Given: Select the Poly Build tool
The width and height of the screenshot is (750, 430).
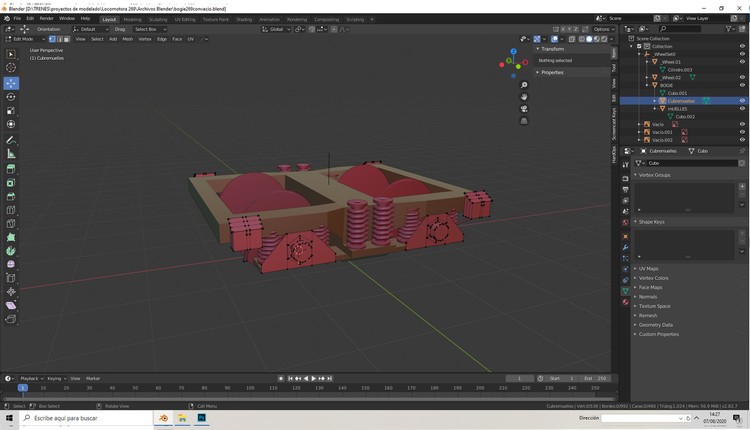Looking at the screenshot, I should click(11, 237).
